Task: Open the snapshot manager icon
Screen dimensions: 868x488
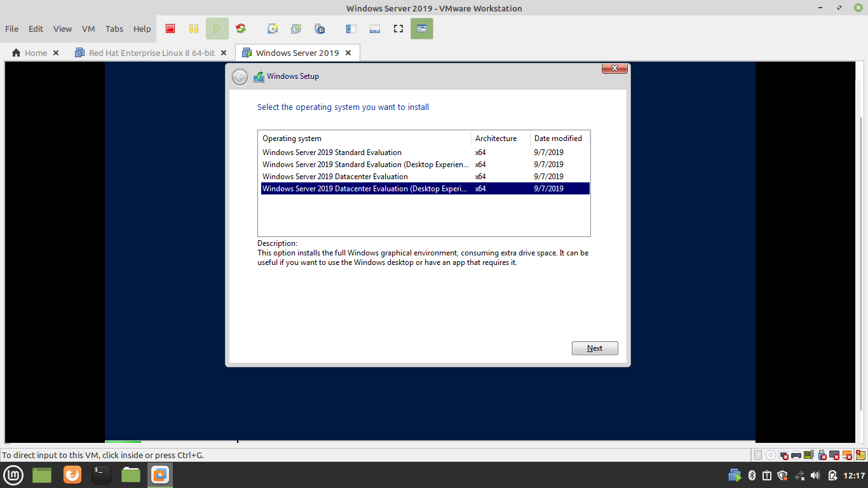Action: pyautogui.click(x=320, y=29)
